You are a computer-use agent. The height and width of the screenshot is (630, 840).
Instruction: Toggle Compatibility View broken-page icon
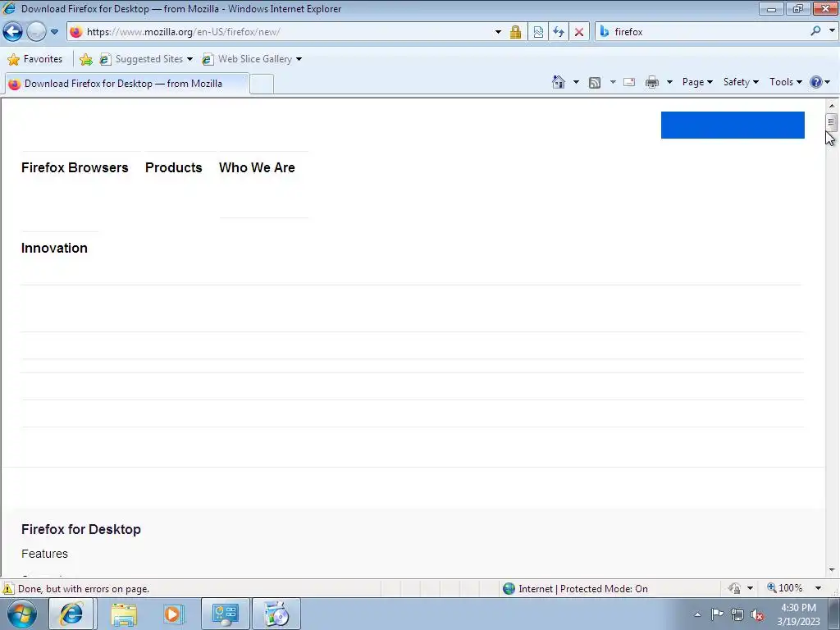[x=538, y=32]
